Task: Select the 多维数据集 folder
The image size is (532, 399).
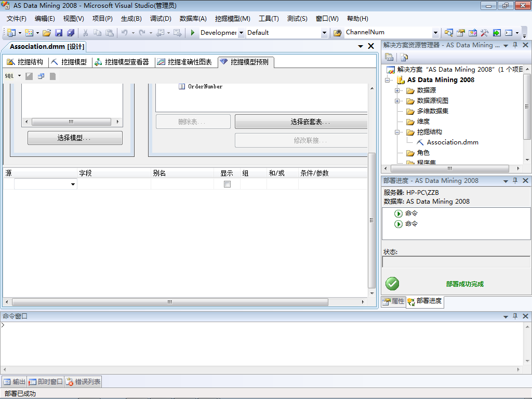Action: pyautogui.click(x=433, y=111)
